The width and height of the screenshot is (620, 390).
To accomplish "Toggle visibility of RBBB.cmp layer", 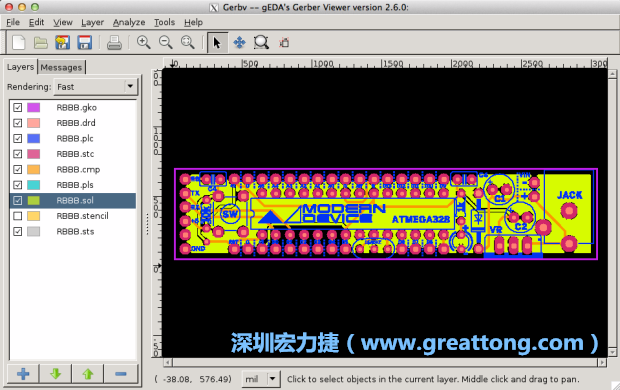I will [x=17, y=169].
